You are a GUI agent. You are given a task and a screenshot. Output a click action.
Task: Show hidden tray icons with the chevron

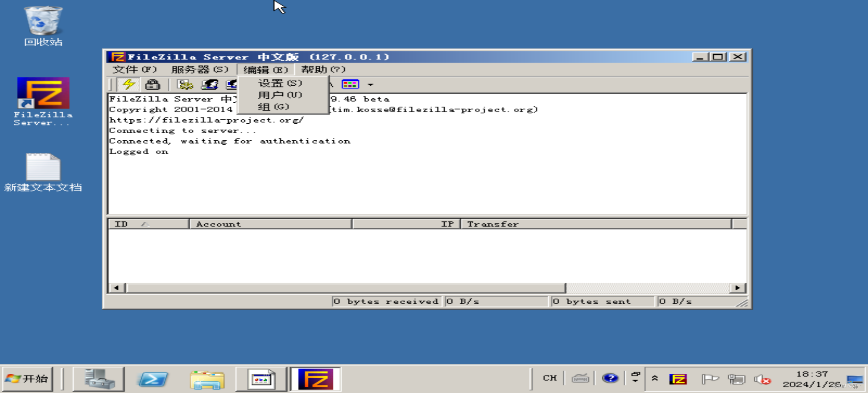point(655,378)
